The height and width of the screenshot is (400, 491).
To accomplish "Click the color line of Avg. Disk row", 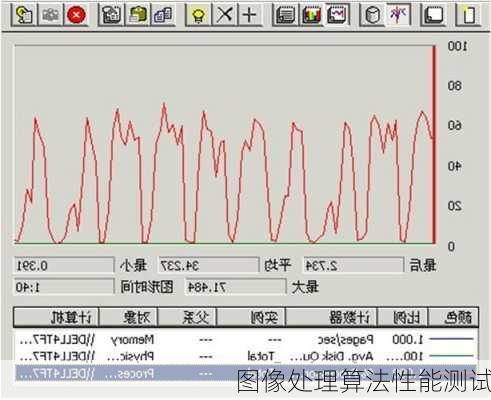I will click(451, 356).
